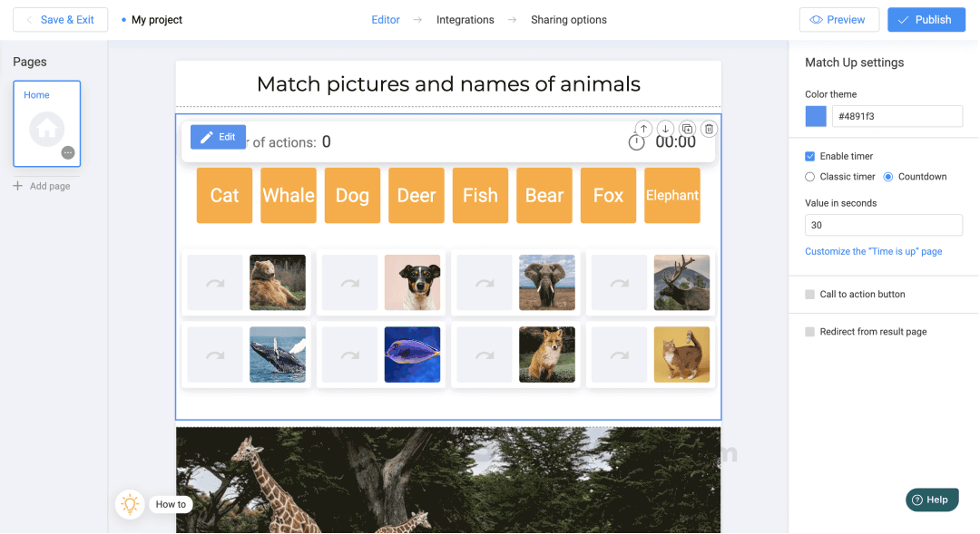Disable the Enable timer checkbox

coord(809,156)
